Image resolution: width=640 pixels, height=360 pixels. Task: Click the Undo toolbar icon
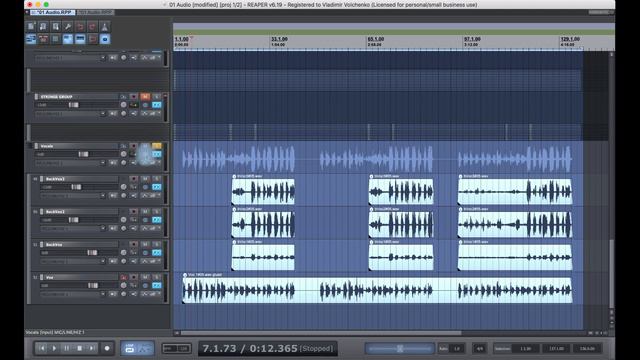80,27
